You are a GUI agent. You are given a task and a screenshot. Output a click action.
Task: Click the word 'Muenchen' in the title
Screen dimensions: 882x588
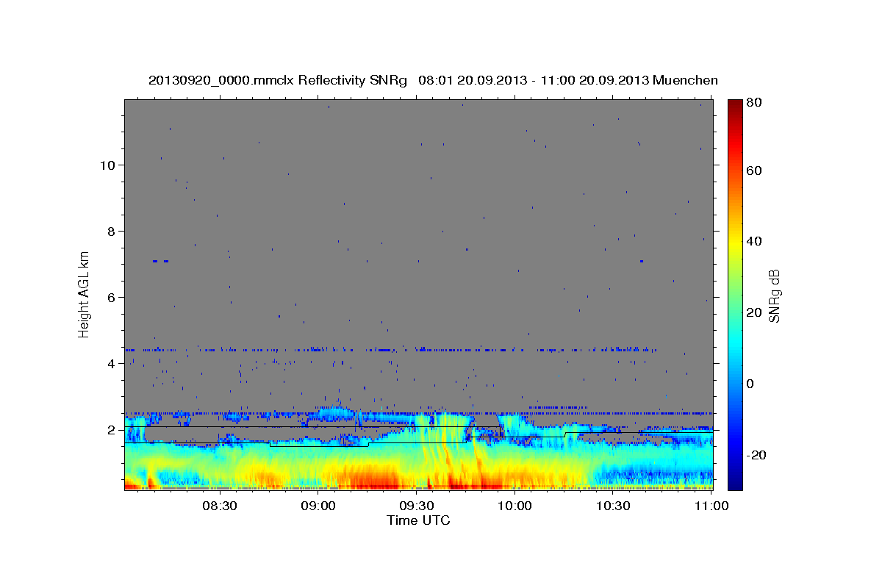685,80
